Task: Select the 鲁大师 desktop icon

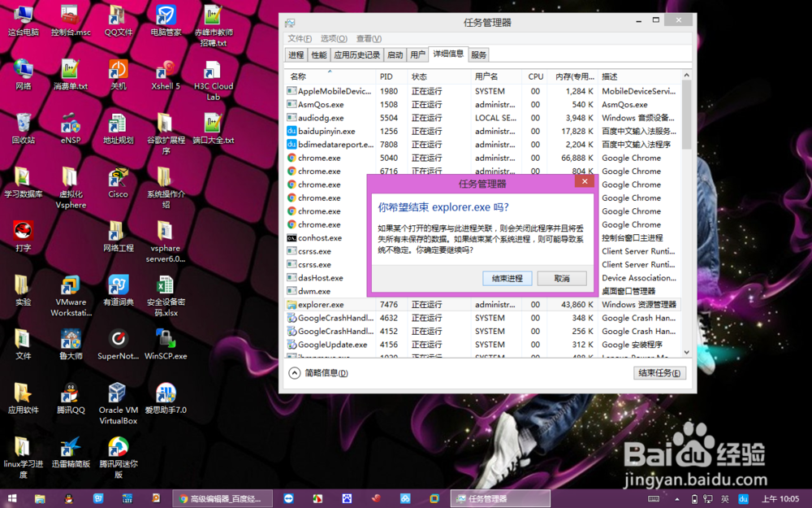Action: (71, 345)
